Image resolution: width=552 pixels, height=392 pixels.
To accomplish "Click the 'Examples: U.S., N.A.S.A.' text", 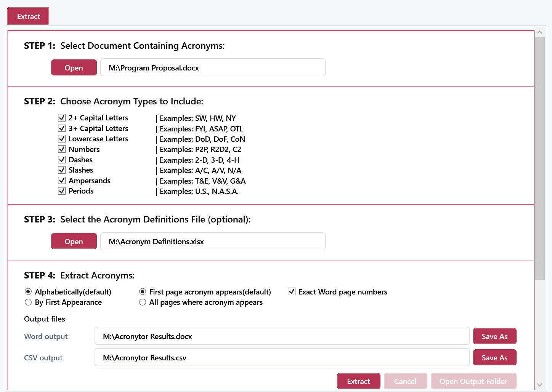I will [x=199, y=191].
